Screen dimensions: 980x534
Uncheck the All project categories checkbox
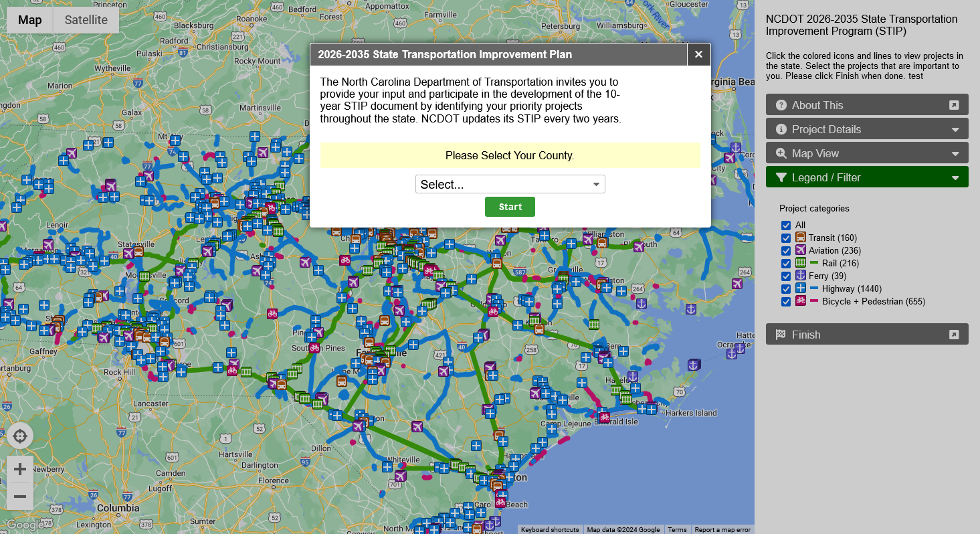[x=785, y=226]
